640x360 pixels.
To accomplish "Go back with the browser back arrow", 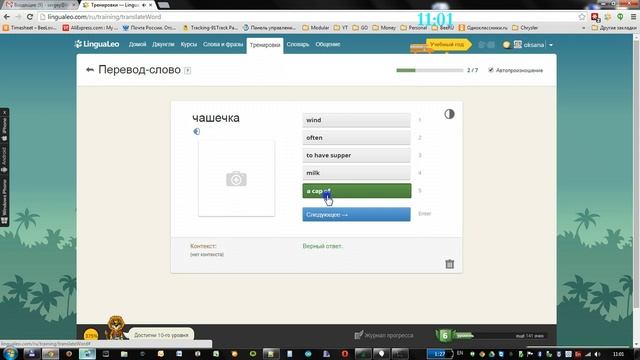I will click(7, 17).
